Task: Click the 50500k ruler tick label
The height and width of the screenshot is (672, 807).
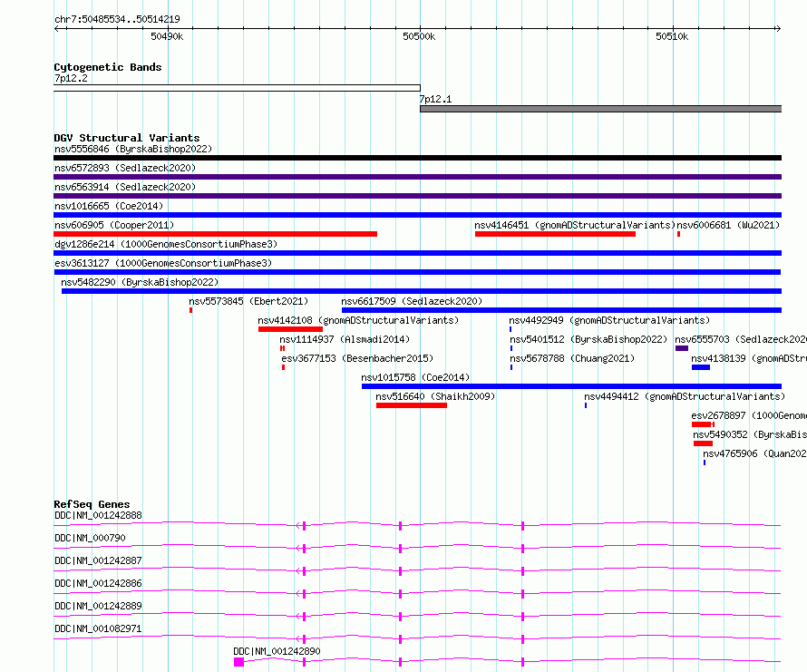Action: [x=419, y=36]
